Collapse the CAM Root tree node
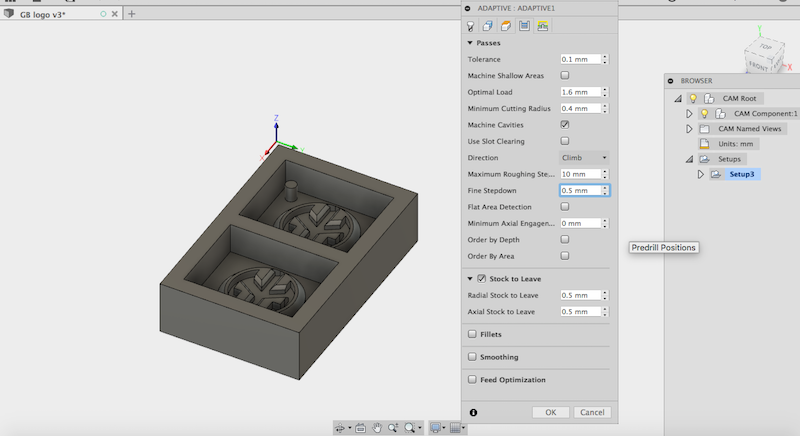 (x=678, y=98)
